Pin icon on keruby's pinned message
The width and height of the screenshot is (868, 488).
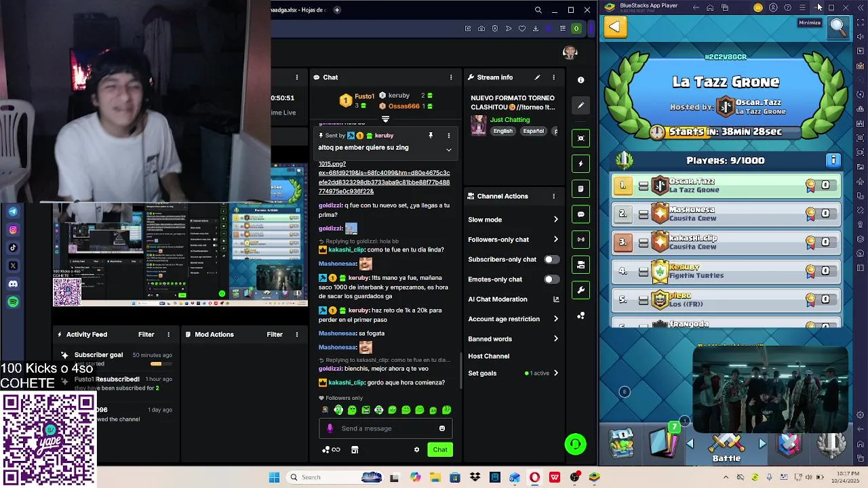[430, 136]
